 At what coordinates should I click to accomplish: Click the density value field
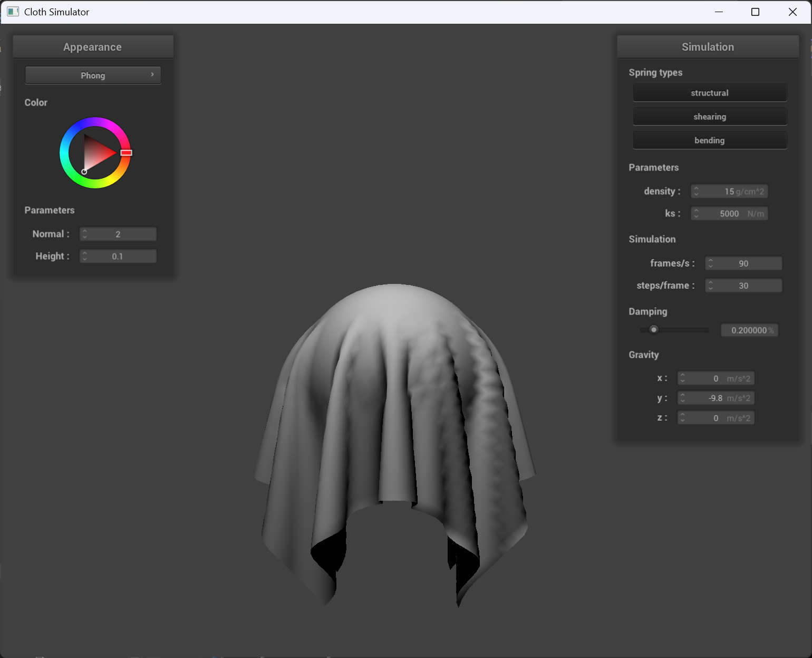729,191
